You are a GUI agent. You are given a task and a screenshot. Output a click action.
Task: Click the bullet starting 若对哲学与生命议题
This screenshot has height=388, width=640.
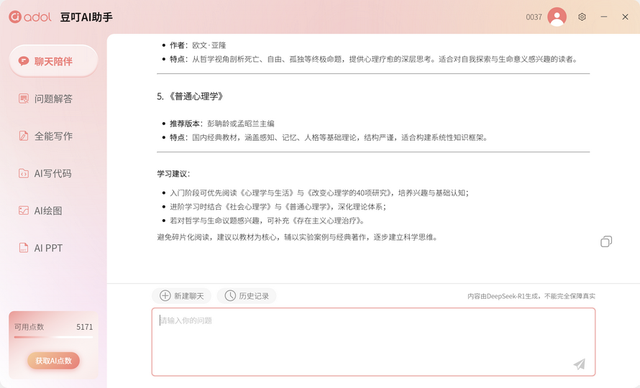coord(267,221)
